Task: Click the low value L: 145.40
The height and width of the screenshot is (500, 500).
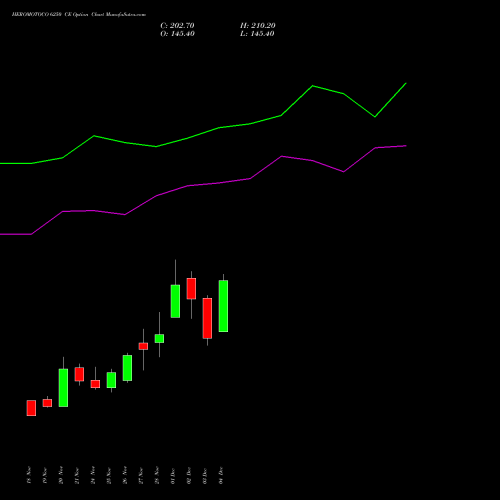Action: point(257,34)
